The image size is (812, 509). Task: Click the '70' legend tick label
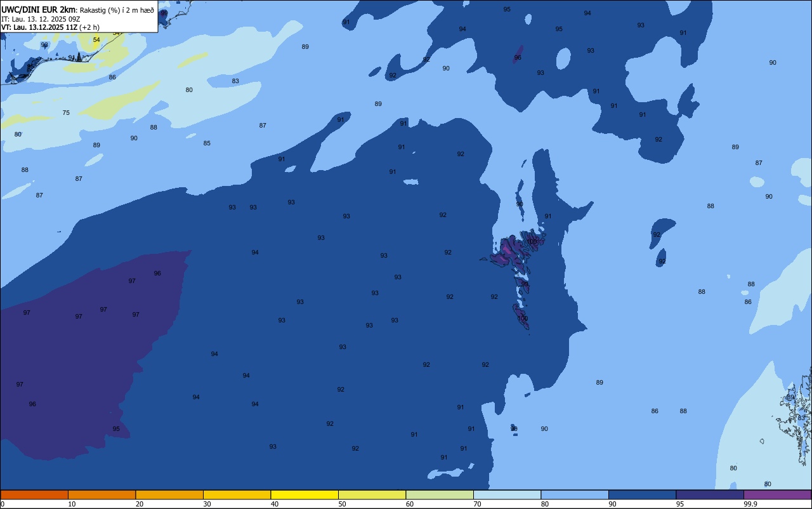[477, 504]
